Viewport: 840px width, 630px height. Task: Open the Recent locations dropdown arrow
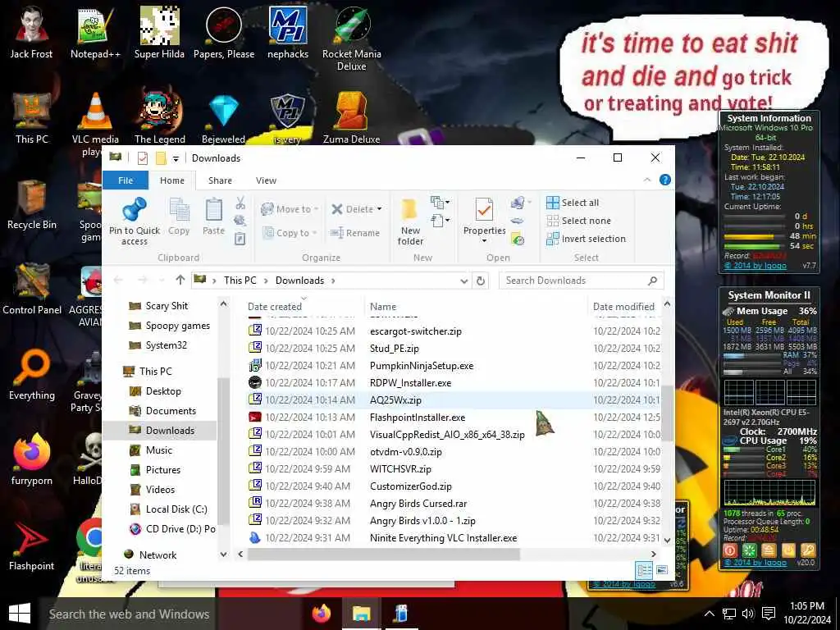(162, 281)
